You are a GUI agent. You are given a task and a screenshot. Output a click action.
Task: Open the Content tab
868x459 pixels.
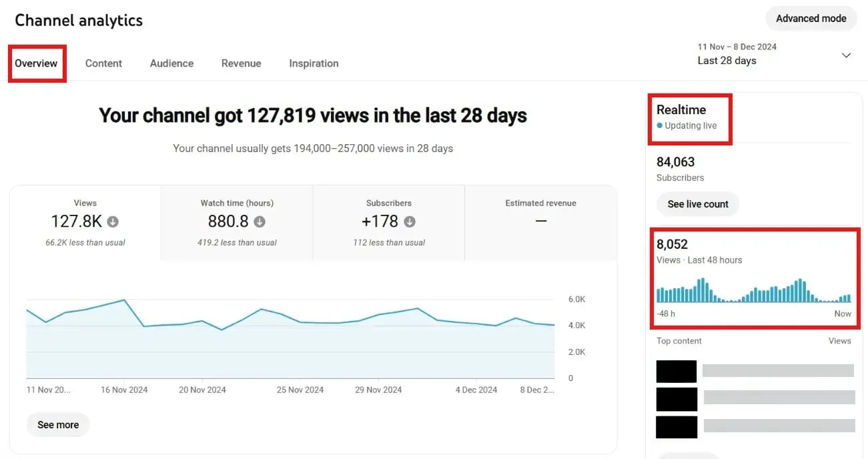103,63
